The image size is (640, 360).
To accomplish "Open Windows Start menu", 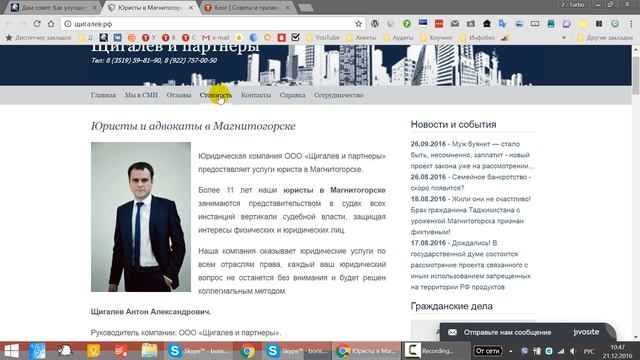I will tap(11, 351).
